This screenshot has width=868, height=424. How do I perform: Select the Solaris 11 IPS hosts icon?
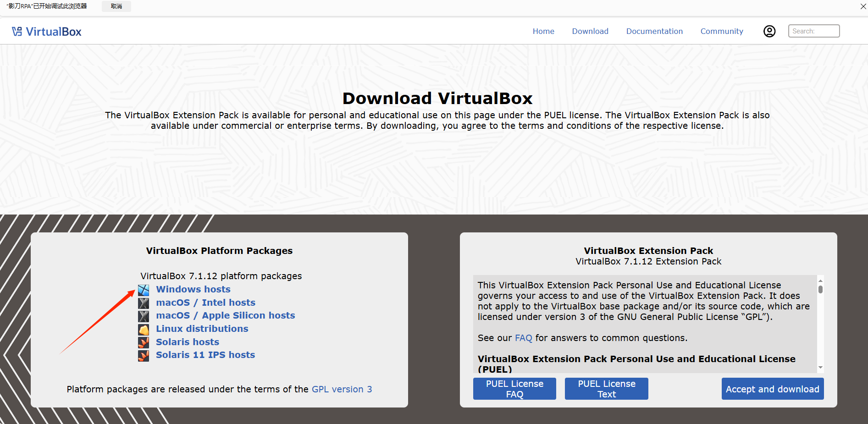(144, 356)
